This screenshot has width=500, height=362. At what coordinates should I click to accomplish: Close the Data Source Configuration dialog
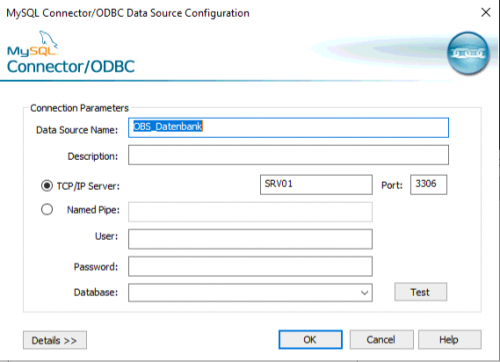pos(486,12)
